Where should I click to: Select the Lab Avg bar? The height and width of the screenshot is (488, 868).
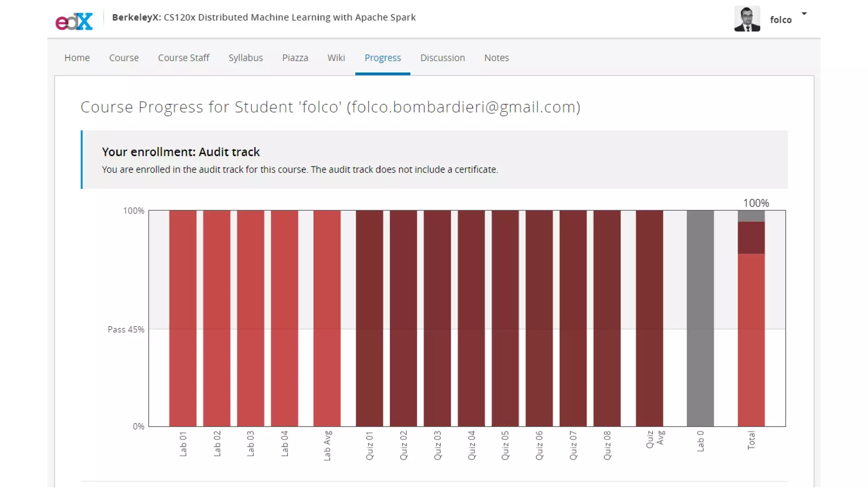tap(327, 318)
